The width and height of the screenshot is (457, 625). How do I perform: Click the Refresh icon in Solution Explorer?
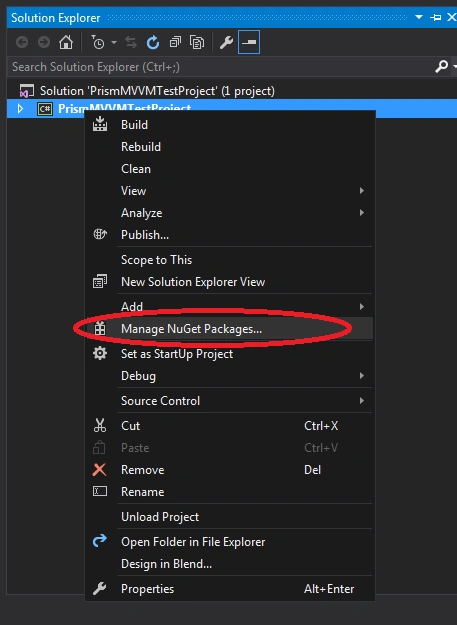pyautogui.click(x=153, y=42)
